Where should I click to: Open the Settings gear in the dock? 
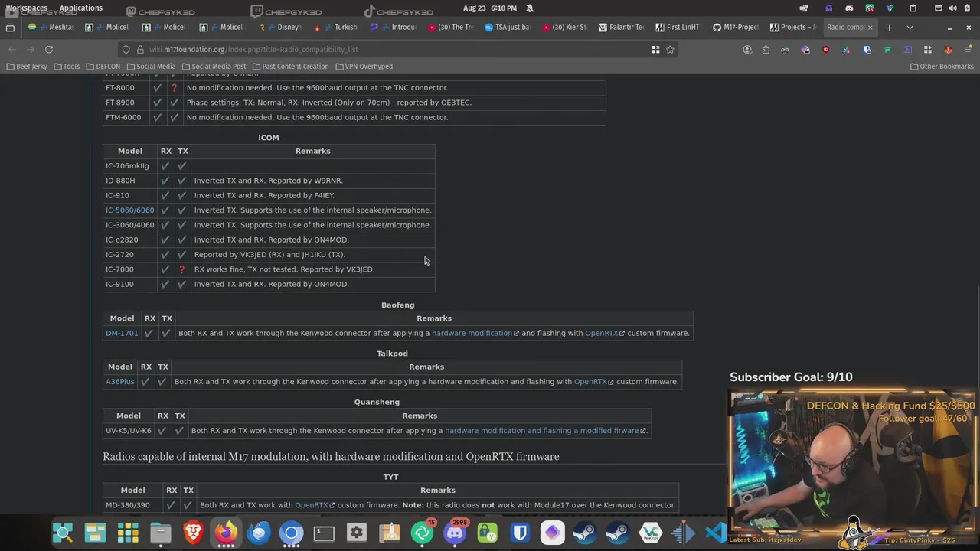tap(357, 532)
